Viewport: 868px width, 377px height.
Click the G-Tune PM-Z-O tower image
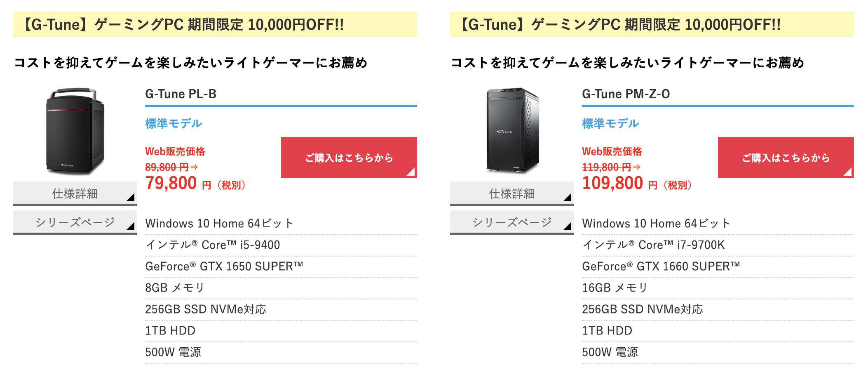click(513, 130)
